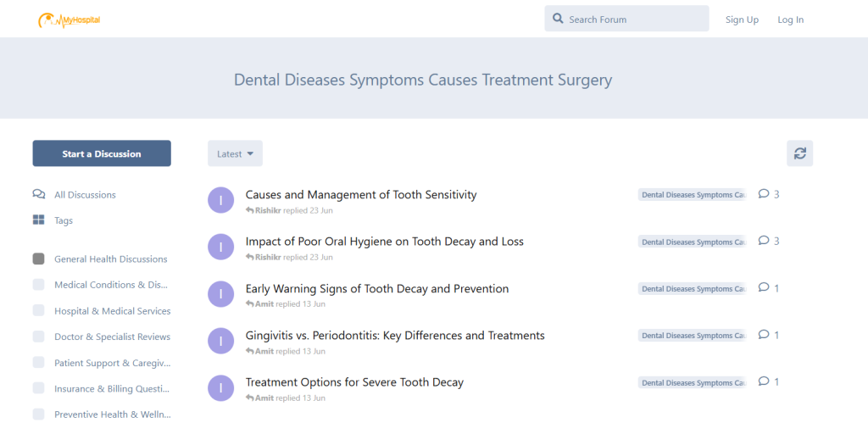Click the All Discussions speech bubble icon
This screenshot has width=868, height=434.
coord(39,194)
